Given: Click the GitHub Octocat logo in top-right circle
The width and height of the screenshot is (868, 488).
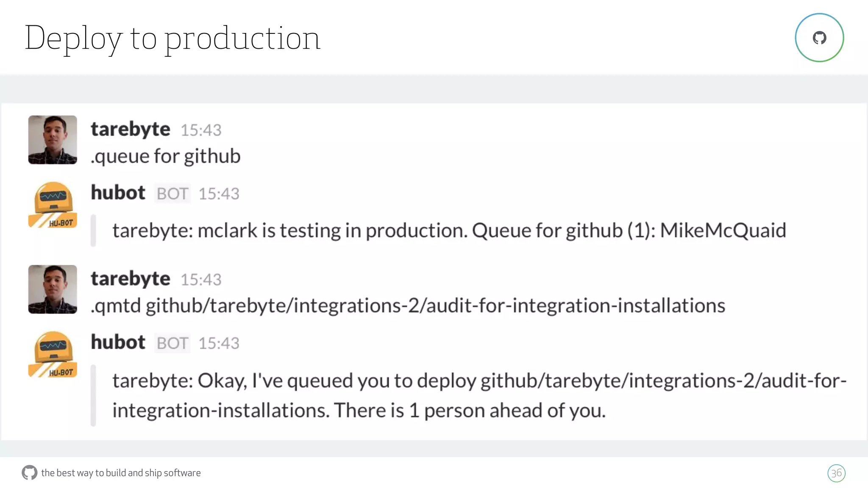Looking at the screenshot, I should [x=819, y=38].
